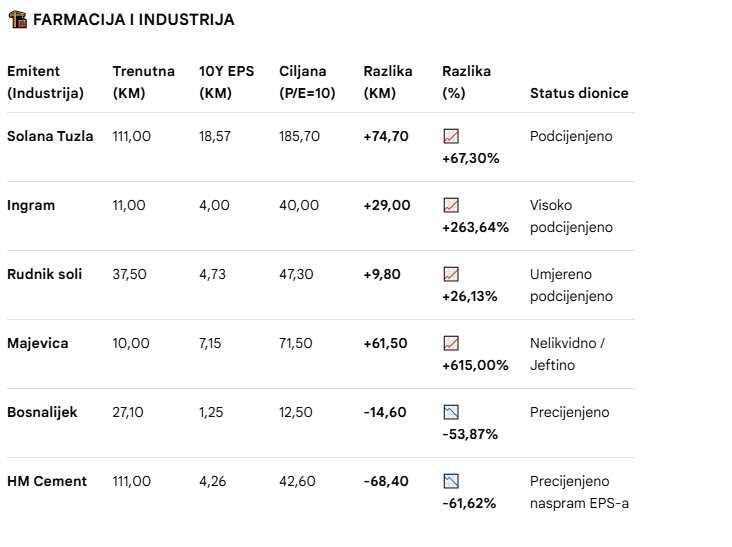Select the Visoko podcijenjeno status for Ingram
The width and height of the screenshot is (732, 547).
click(571, 217)
